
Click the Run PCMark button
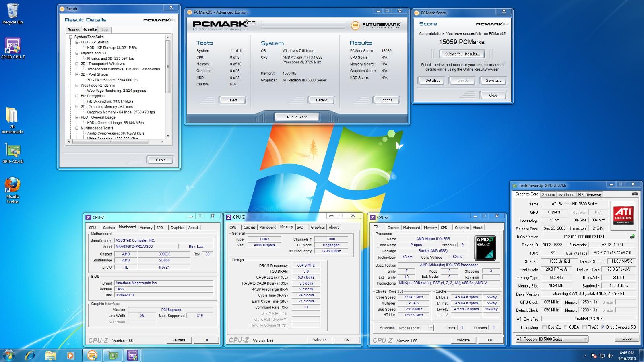(x=297, y=117)
